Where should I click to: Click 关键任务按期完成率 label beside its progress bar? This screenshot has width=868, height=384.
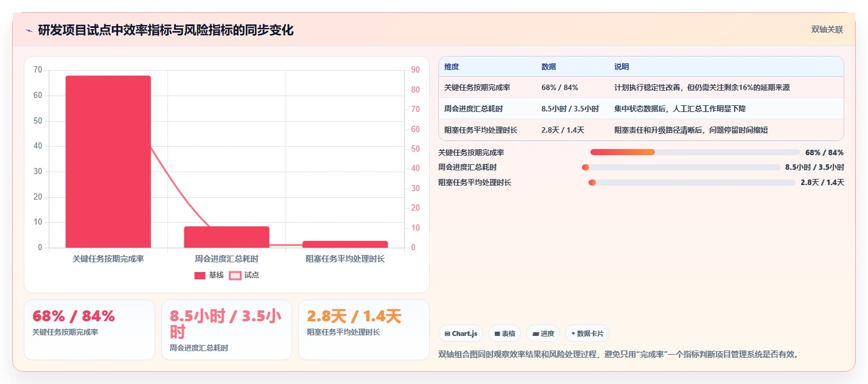tap(471, 153)
